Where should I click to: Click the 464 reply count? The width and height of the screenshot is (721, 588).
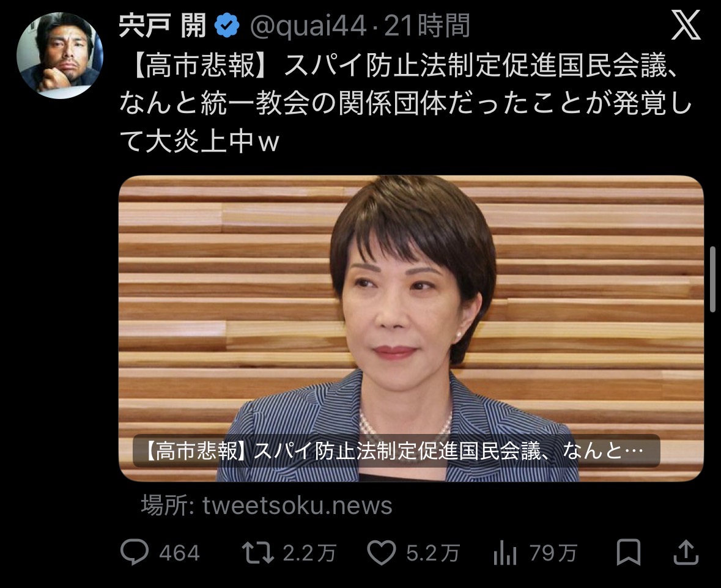coord(179,553)
